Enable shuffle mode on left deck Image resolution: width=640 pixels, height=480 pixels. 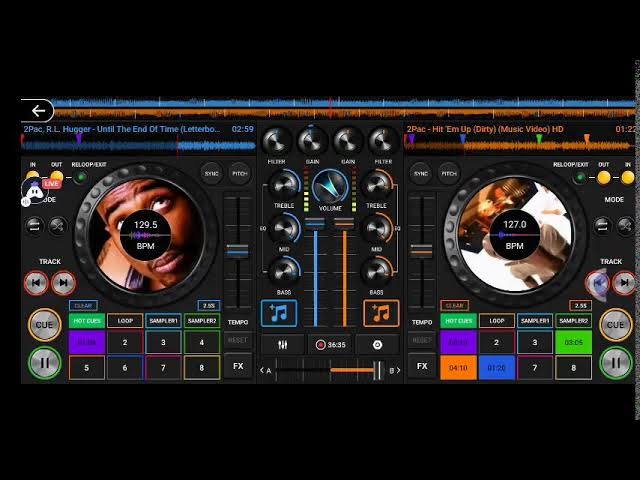coord(58,226)
